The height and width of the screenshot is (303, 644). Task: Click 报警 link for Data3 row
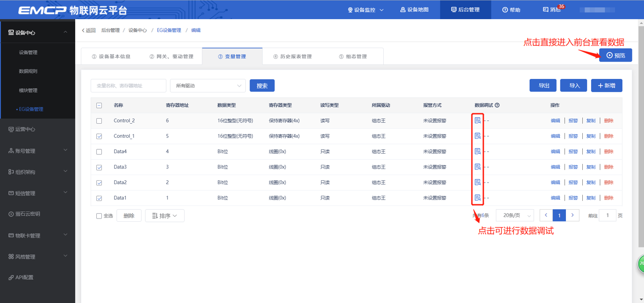pos(573,167)
